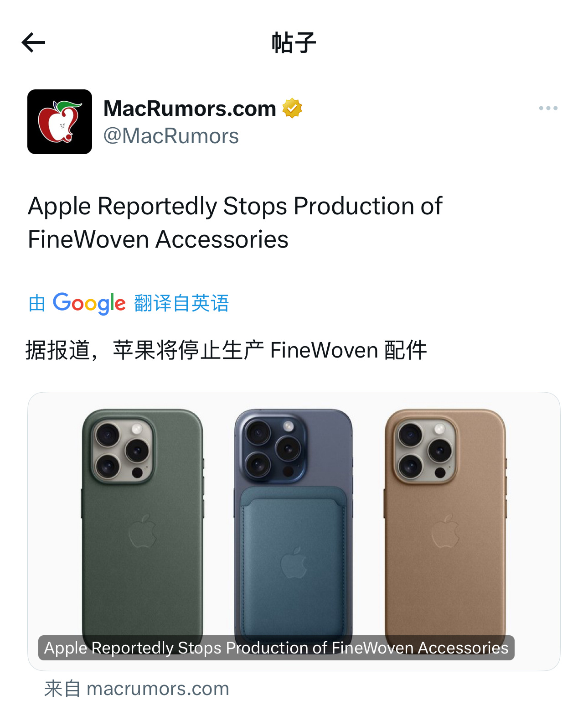The width and height of the screenshot is (588, 716).
Task: Open the three-dot more options menu
Action: coord(548,108)
